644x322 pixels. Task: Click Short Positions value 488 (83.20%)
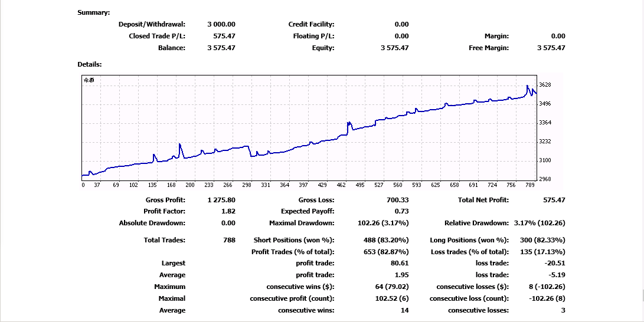[x=386, y=240]
